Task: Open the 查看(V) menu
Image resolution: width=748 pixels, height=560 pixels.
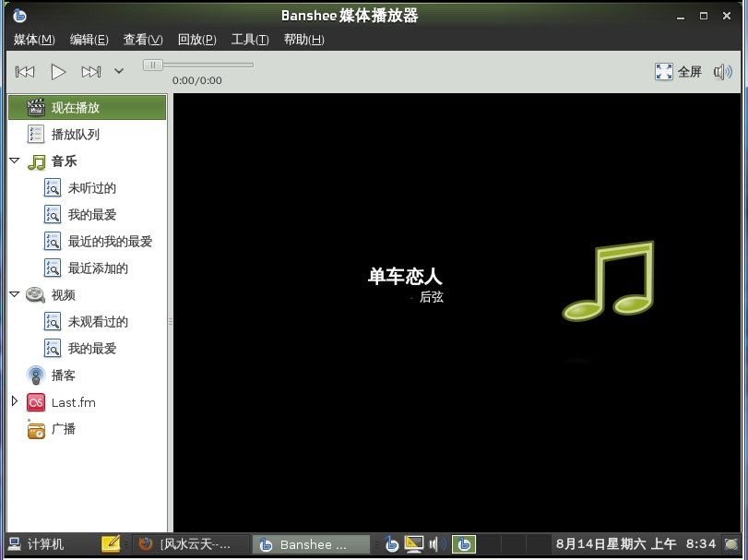Action: (x=143, y=40)
